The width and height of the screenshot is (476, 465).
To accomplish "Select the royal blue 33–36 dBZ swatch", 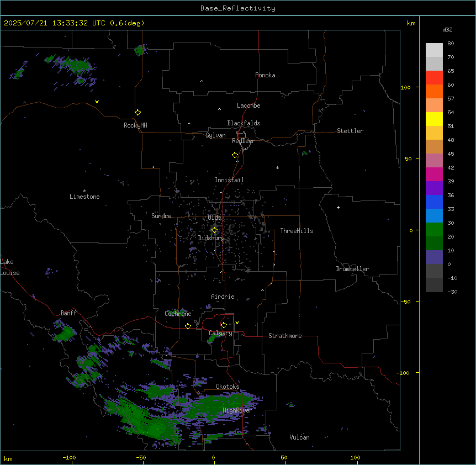I will point(434,202).
